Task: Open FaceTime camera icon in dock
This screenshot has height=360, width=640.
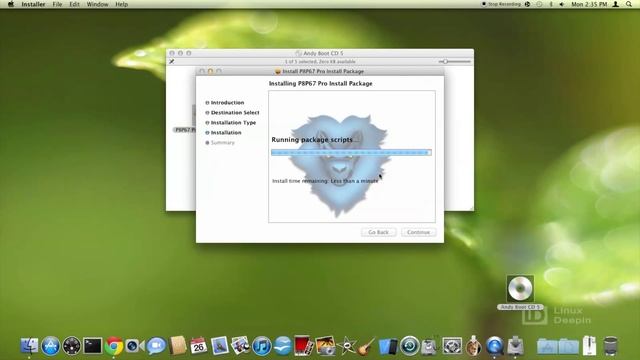Action: pos(135,346)
